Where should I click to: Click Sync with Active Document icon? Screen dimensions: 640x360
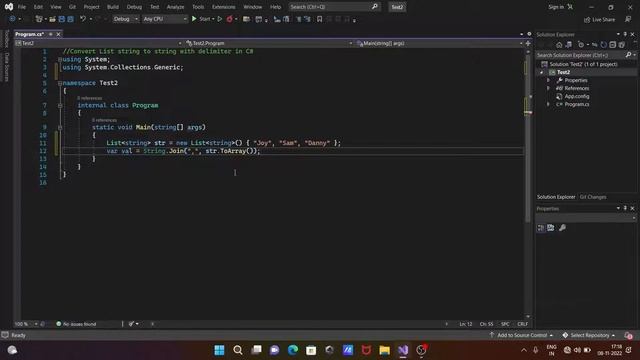[x=595, y=44]
